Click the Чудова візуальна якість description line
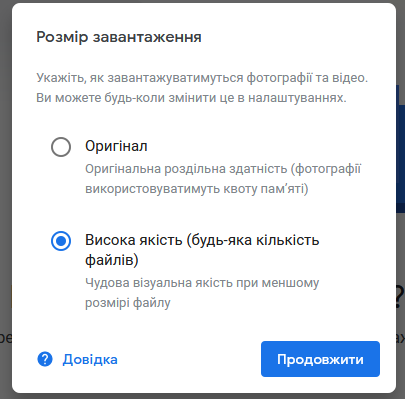Screen dimensions: 405x399 202,283
